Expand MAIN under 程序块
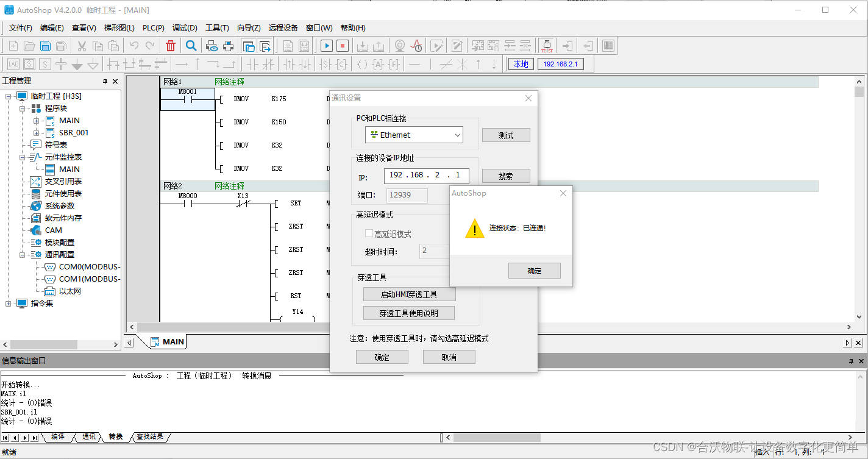 (37, 121)
